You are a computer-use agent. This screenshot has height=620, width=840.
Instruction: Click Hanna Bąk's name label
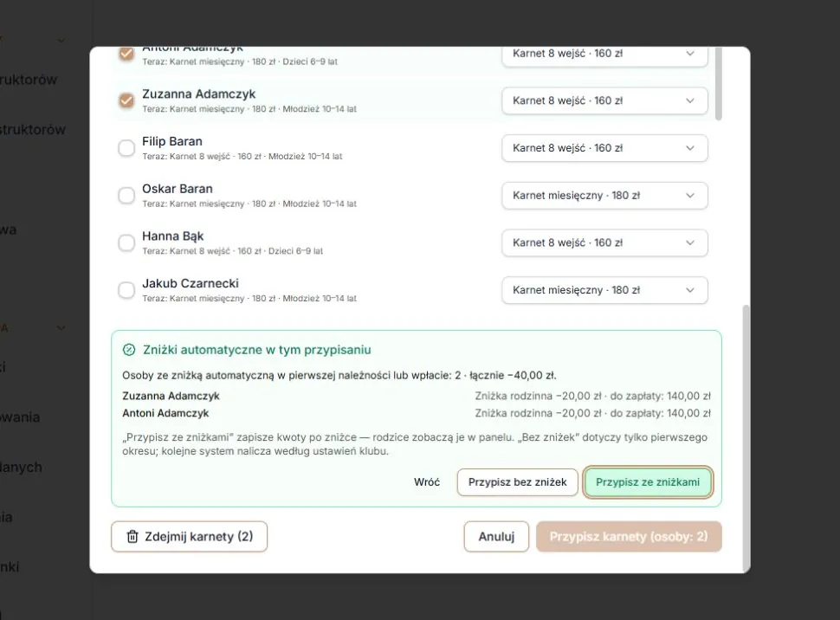click(173, 236)
